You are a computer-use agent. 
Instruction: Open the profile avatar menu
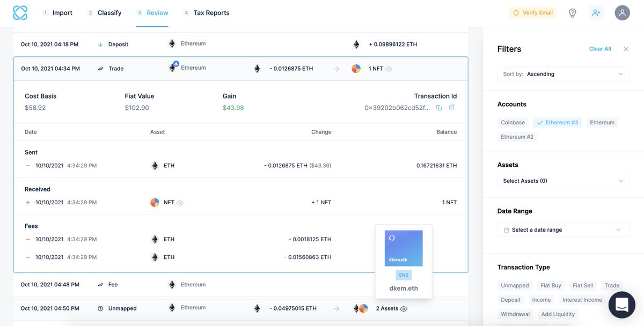(x=622, y=13)
